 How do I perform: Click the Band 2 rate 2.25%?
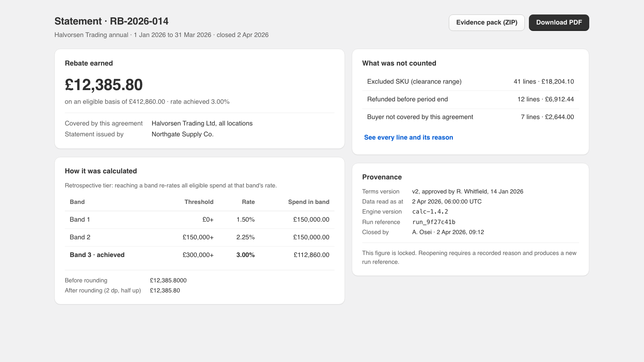coord(246,237)
